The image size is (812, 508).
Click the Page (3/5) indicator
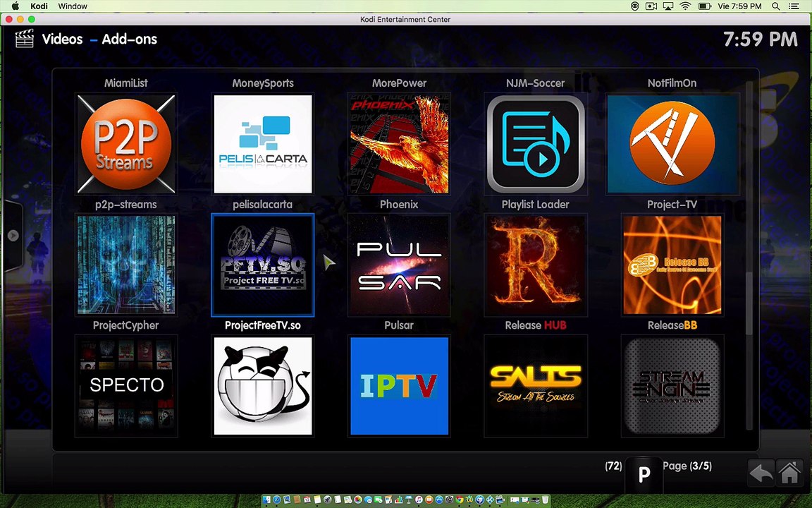coord(687,466)
